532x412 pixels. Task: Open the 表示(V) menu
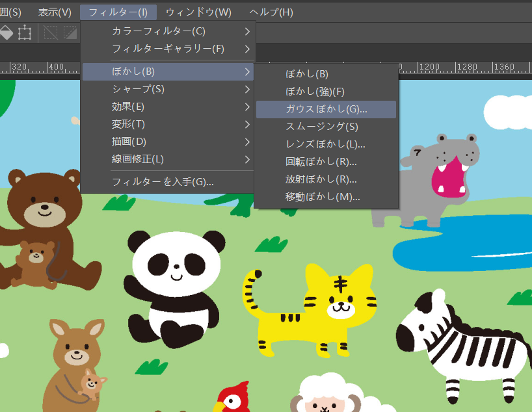57,12
